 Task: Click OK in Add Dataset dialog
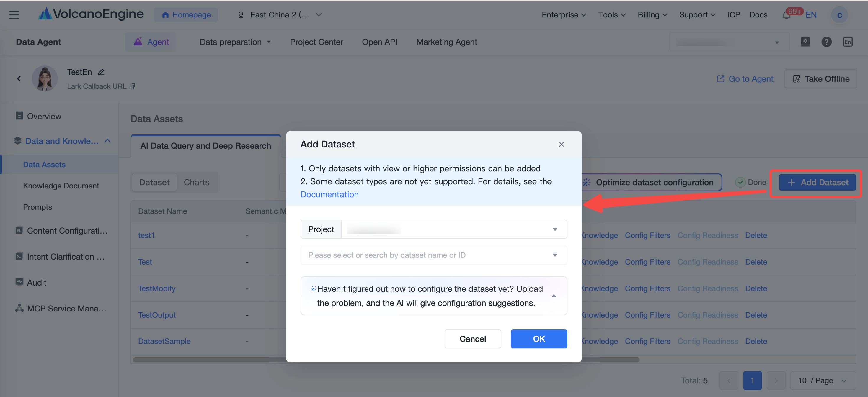[539, 339]
